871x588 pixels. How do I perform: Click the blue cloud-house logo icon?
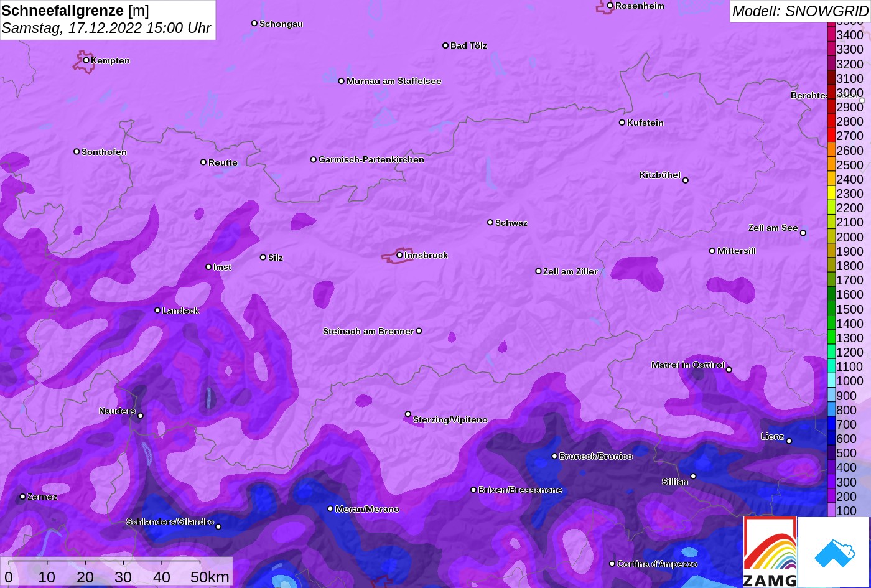coord(834,552)
